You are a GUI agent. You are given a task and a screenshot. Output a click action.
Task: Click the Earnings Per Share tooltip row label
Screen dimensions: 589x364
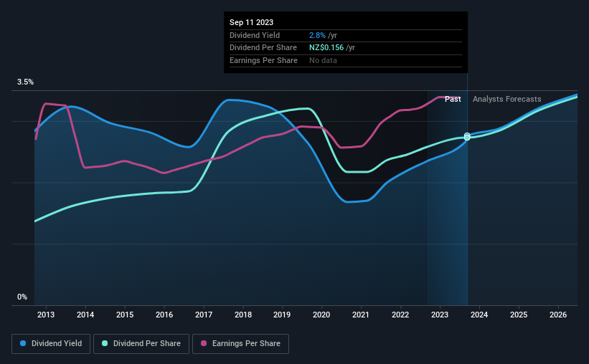[x=263, y=60]
